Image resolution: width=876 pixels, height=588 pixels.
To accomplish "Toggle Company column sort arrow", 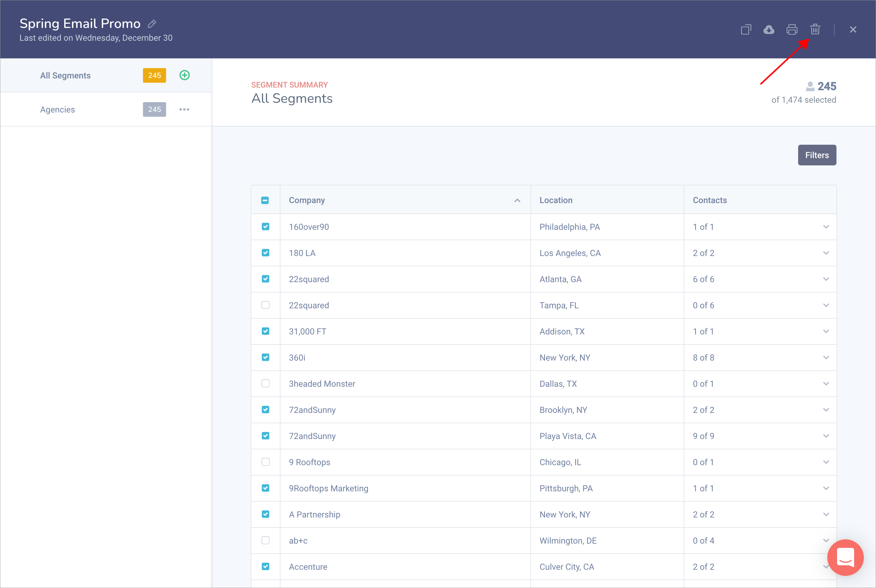I will (x=517, y=201).
